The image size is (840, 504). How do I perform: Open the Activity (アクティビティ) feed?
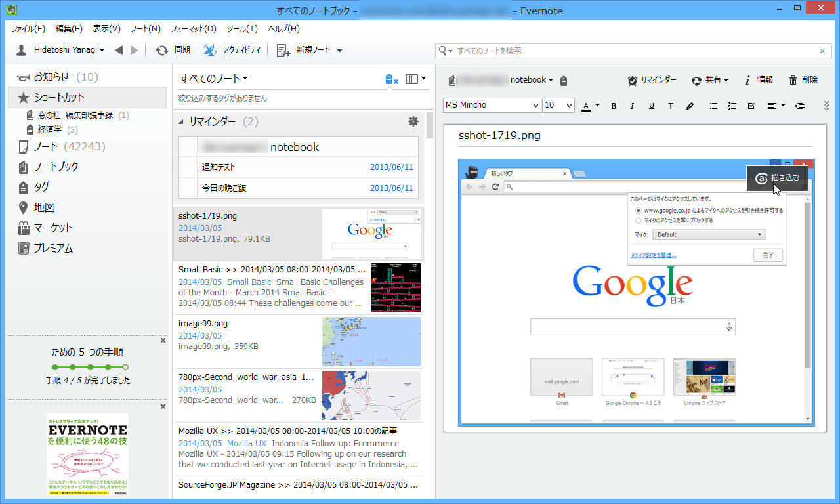[x=232, y=51]
